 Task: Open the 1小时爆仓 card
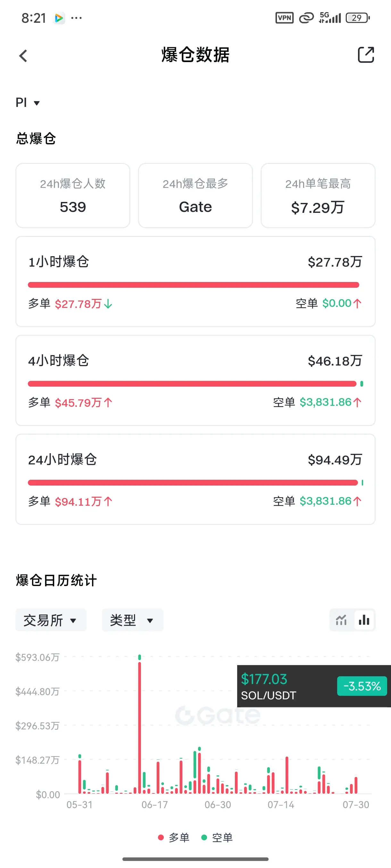point(195,281)
